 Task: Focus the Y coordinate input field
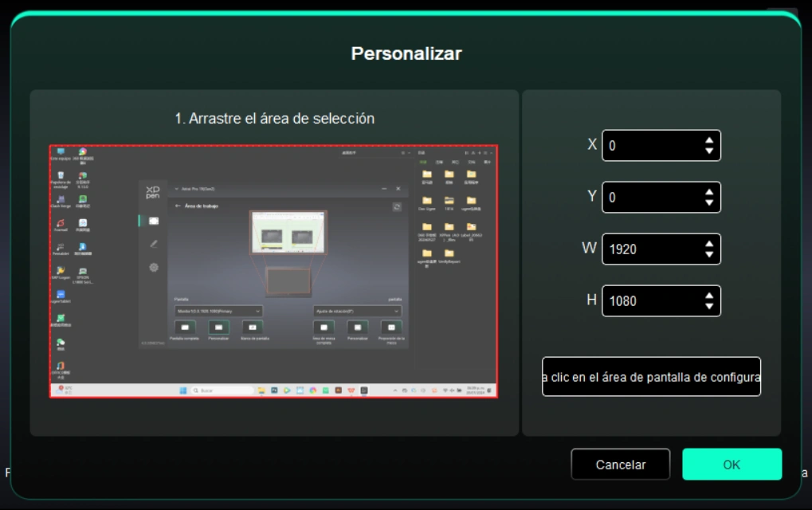(x=649, y=198)
